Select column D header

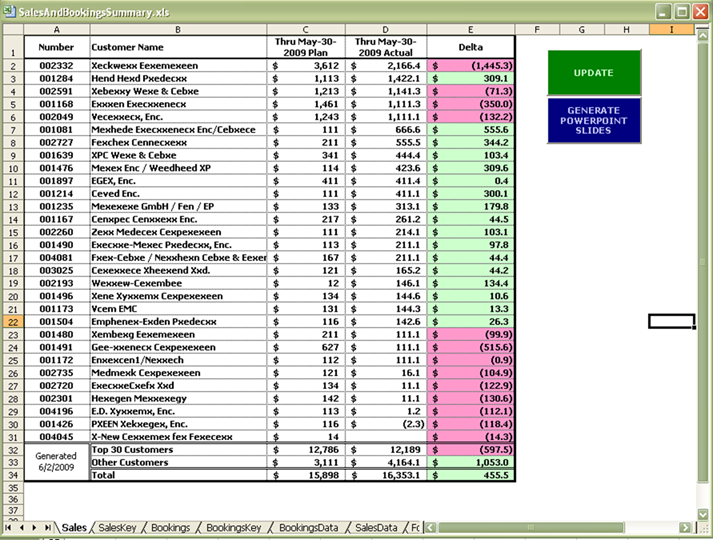(386, 30)
